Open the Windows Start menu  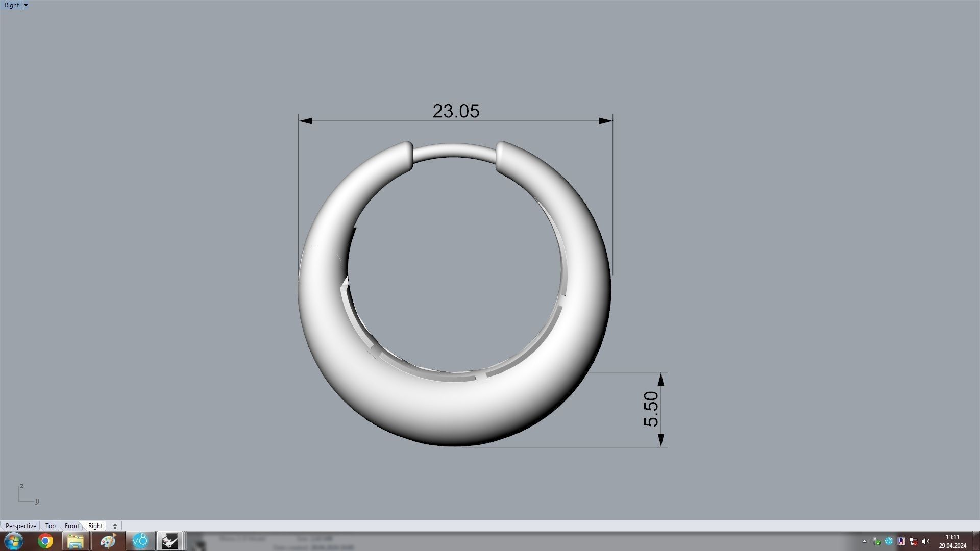coord(14,541)
